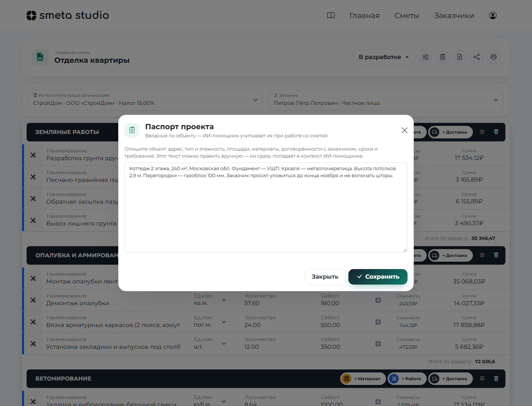Open the document export icon
The width and height of the screenshot is (532, 406).
(x=460, y=57)
